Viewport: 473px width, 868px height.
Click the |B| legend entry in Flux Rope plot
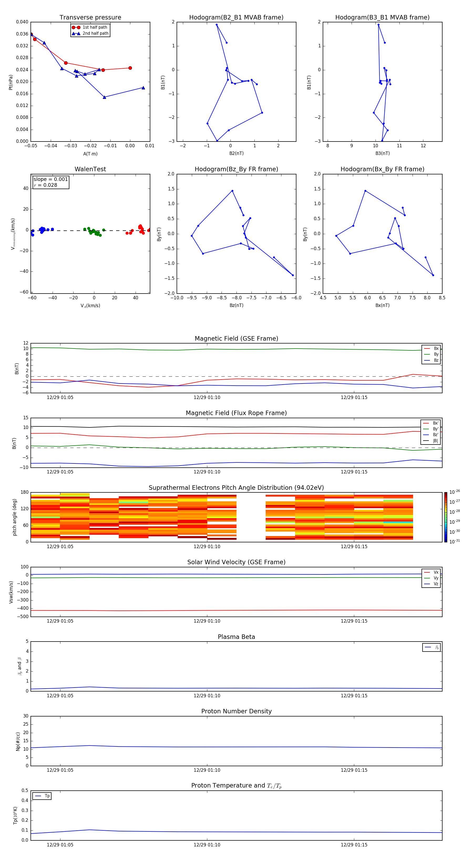pyautogui.click(x=431, y=441)
